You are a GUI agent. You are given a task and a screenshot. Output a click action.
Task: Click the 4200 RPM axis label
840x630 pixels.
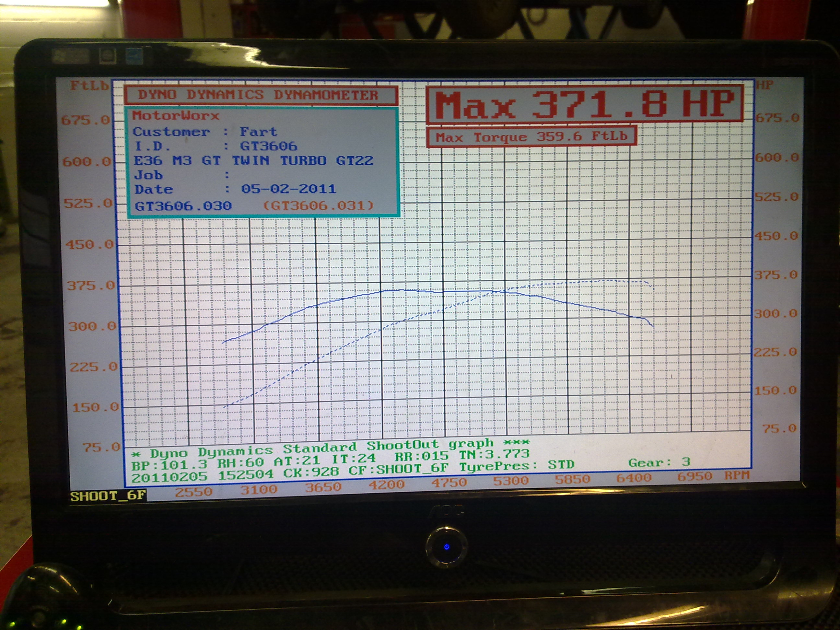387,485
